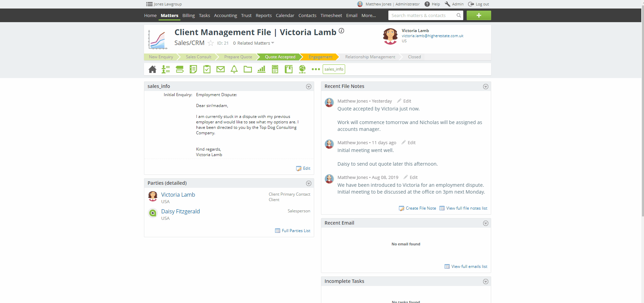This screenshot has height=303, width=644.
Task: Open the reminders bell icon
Action: point(234,70)
